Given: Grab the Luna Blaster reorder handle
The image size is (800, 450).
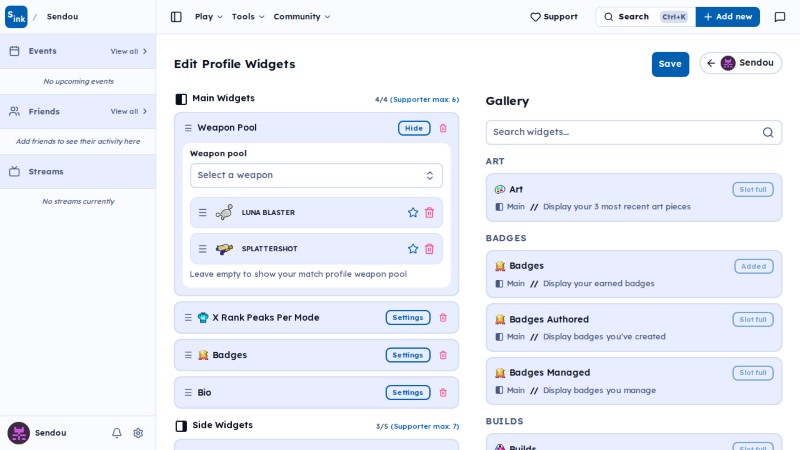Looking at the screenshot, I should click(203, 213).
